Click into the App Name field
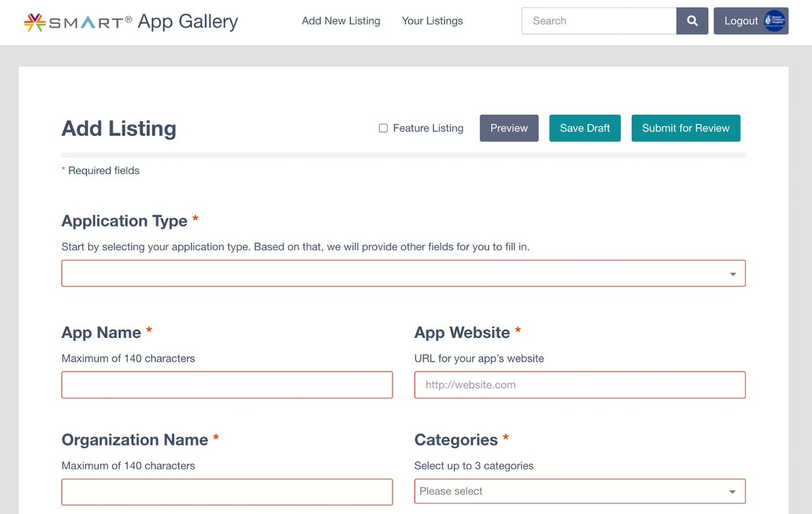 [x=227, y=385]
